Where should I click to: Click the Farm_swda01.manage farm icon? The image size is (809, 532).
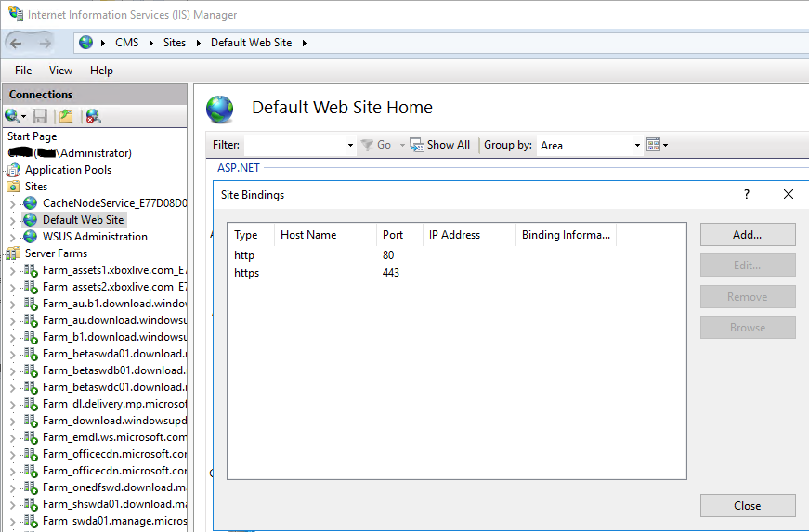[31, 521]
